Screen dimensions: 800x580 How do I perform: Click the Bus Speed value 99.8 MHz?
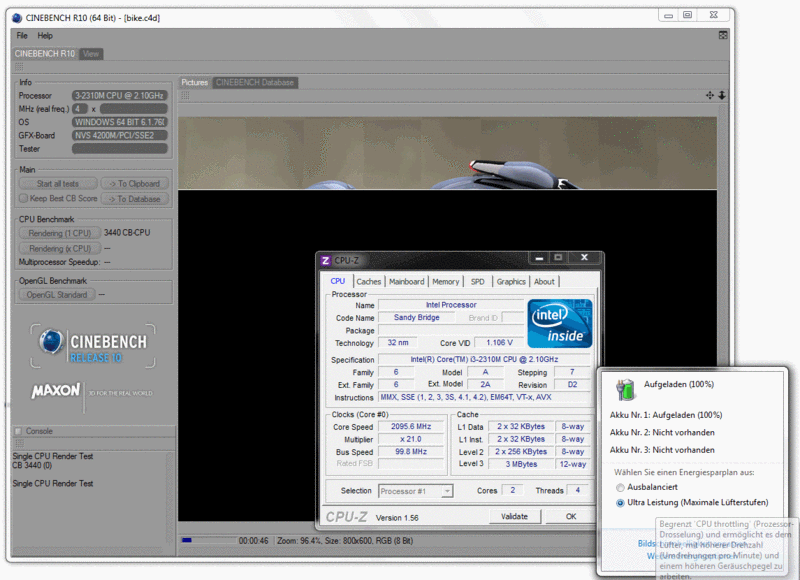pos(411,451)
